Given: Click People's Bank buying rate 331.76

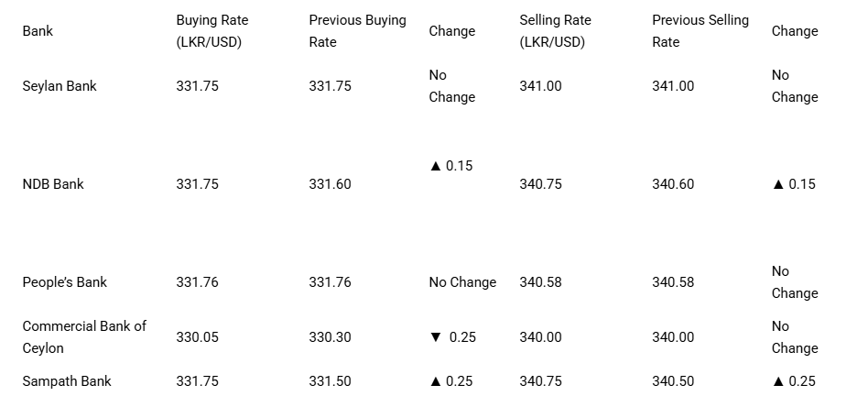Looking at the screenshot, I should [197, 282].
